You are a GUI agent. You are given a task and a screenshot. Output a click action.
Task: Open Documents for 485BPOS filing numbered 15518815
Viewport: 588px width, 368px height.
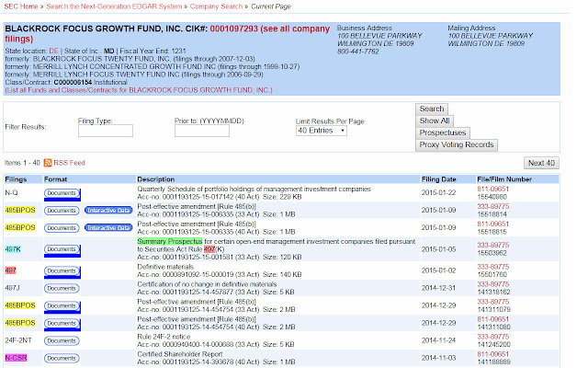pyautogui.click(x=62, y=228)
